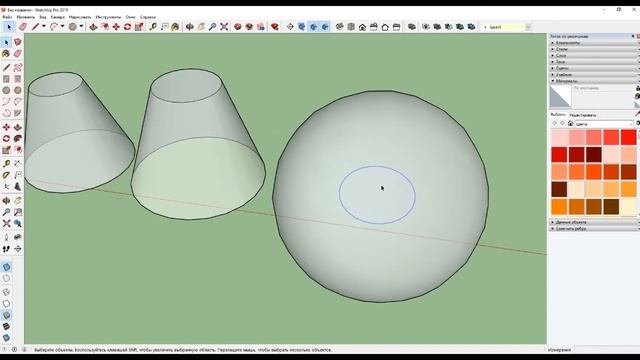
Task: Activate the Walk tool footprints icon
Action: pyautogui.click(x=6, y=249)
